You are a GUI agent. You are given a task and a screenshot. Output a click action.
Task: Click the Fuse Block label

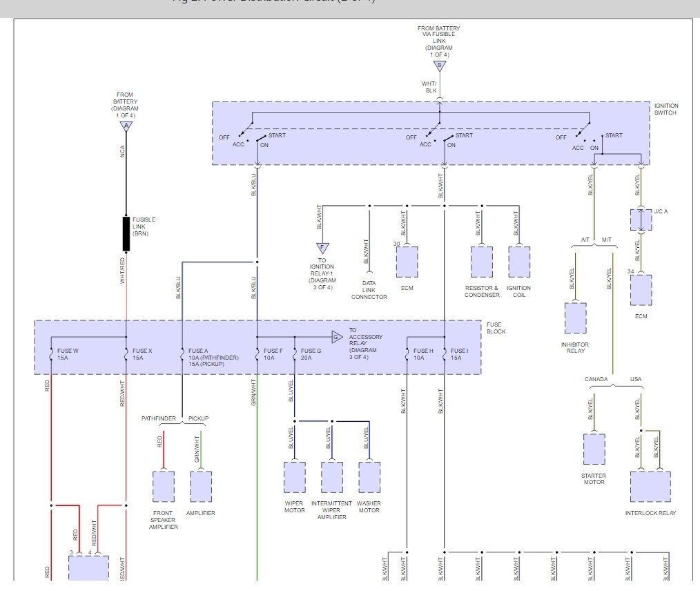496,328
